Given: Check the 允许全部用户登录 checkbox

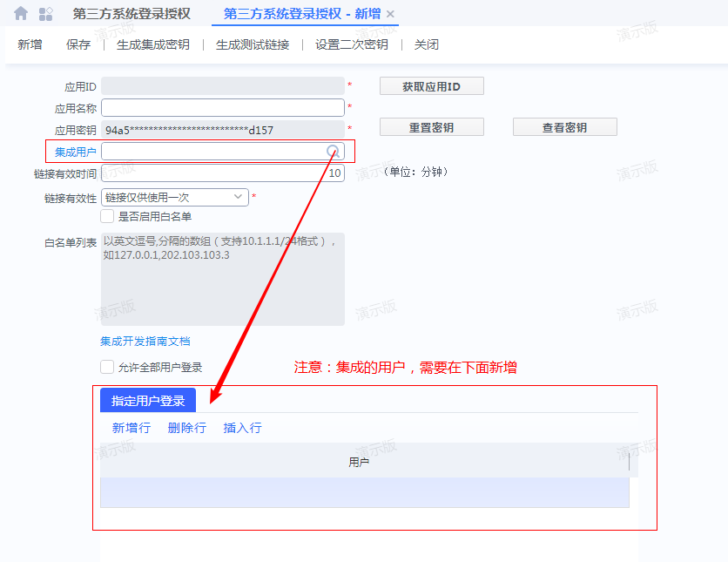Looking at the screenshot, I should click(107, 368).
